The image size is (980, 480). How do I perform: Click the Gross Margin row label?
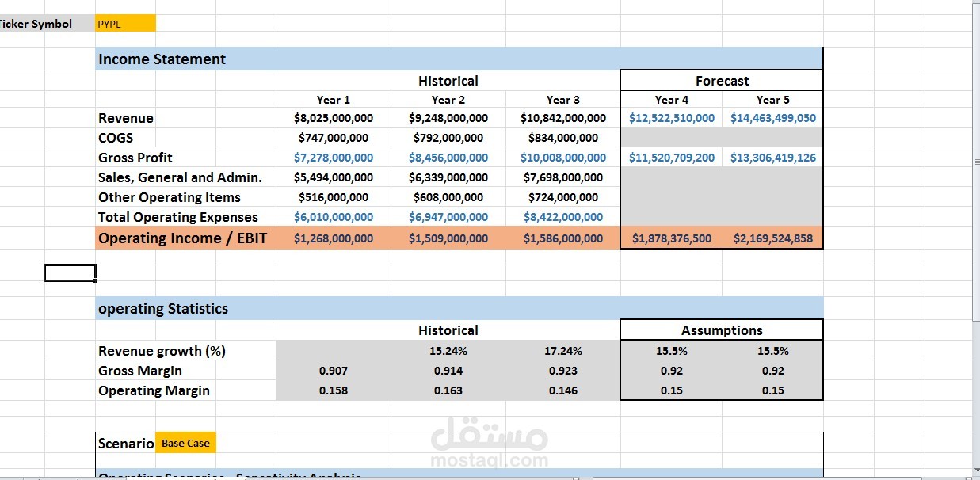point(140,371)
